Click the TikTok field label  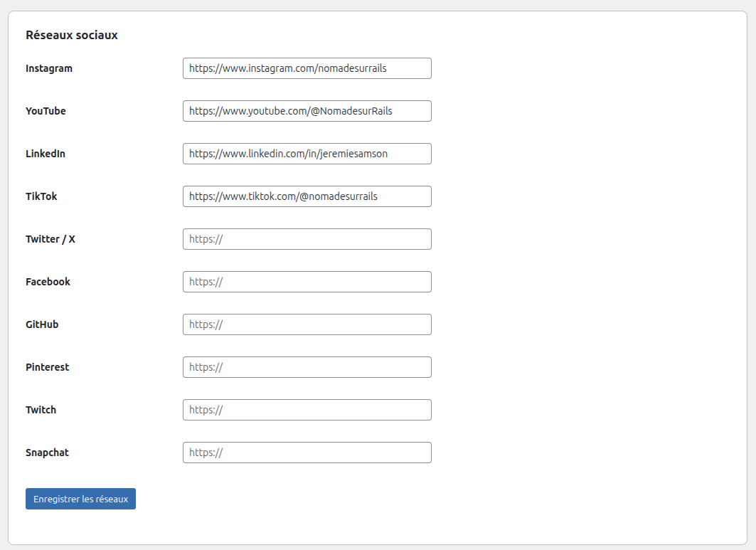(x=41, y=196)
